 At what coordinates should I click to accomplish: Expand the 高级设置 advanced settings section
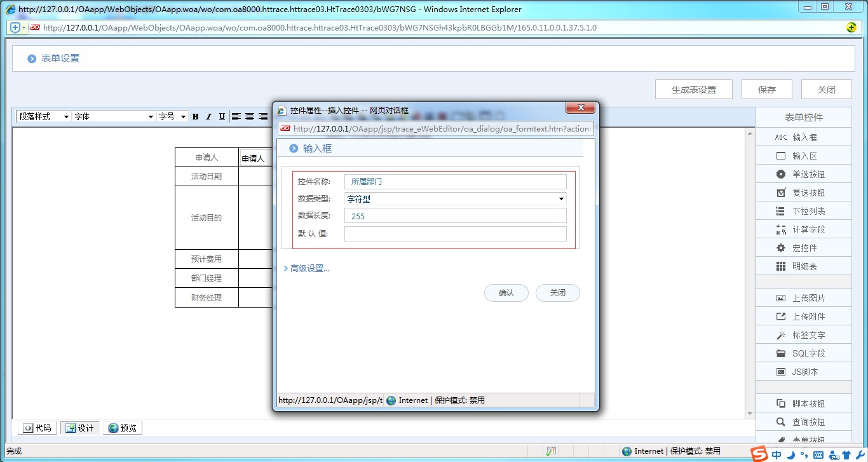pyautogui.click(x=308, y=269)
